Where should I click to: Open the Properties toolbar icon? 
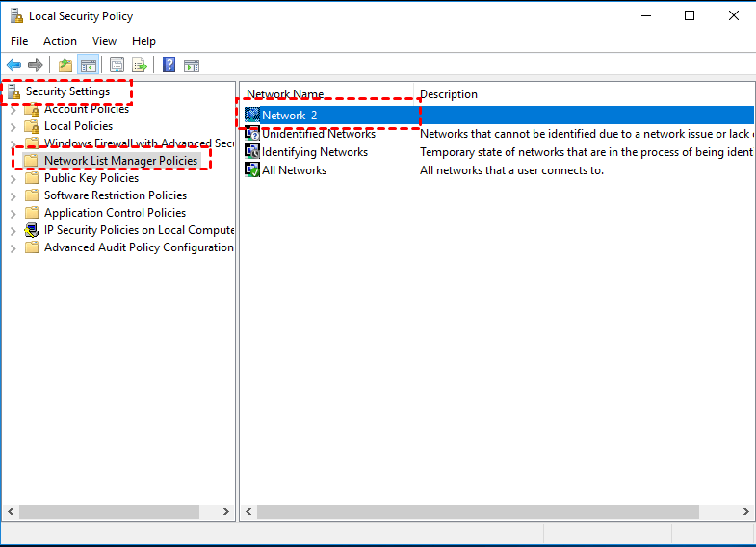click(x=117, y=65)
